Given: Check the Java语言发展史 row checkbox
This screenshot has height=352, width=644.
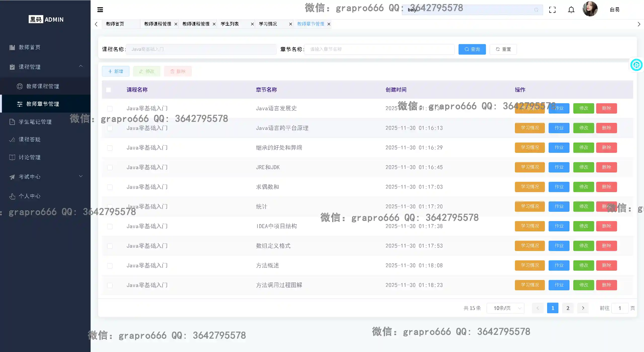Looking at the screenshot, I should click(x=110, y=109).
